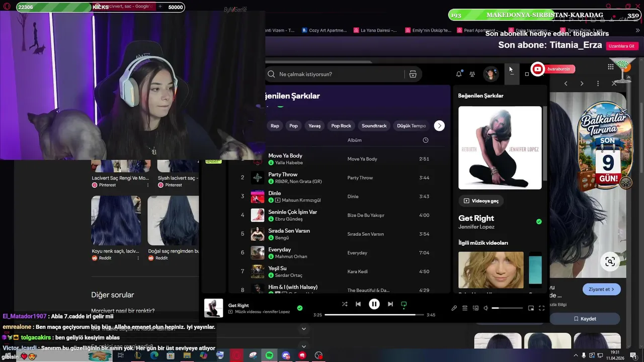Screen dimensions: 644x362
Task: Open the Spotify play queue icon
Action: [x=465, y=308]
